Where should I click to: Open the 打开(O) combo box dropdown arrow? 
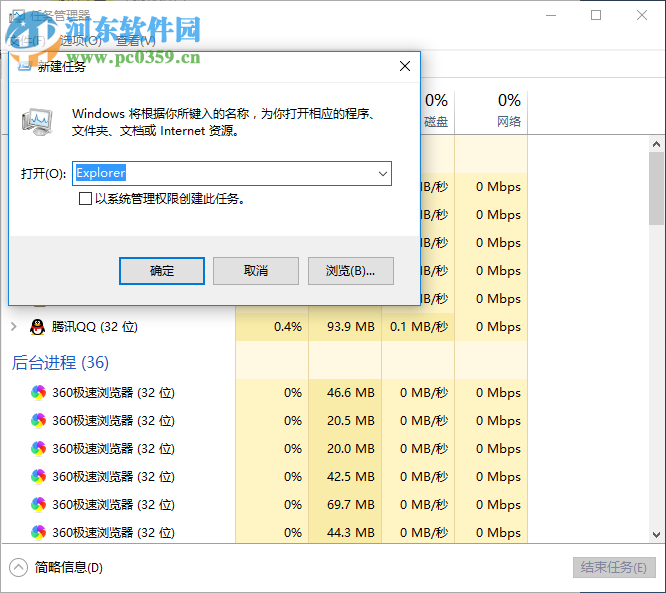(383, 173)
